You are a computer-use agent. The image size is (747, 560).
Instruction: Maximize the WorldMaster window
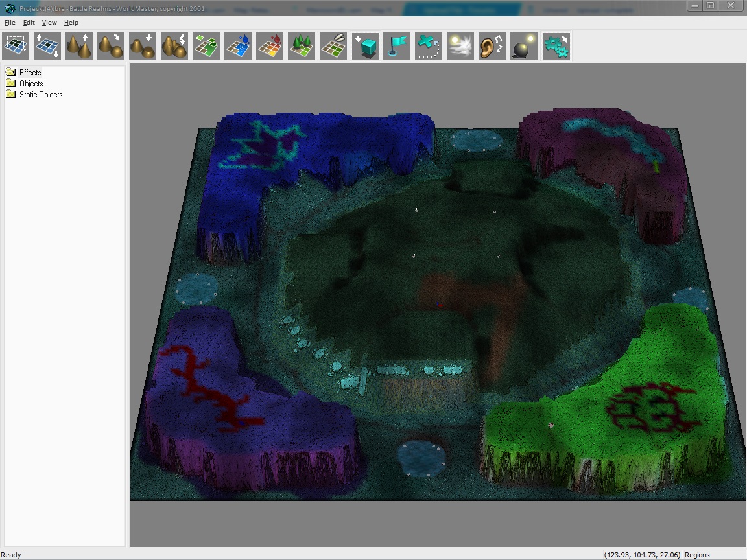pyautogui.click(x=710, y=5)
